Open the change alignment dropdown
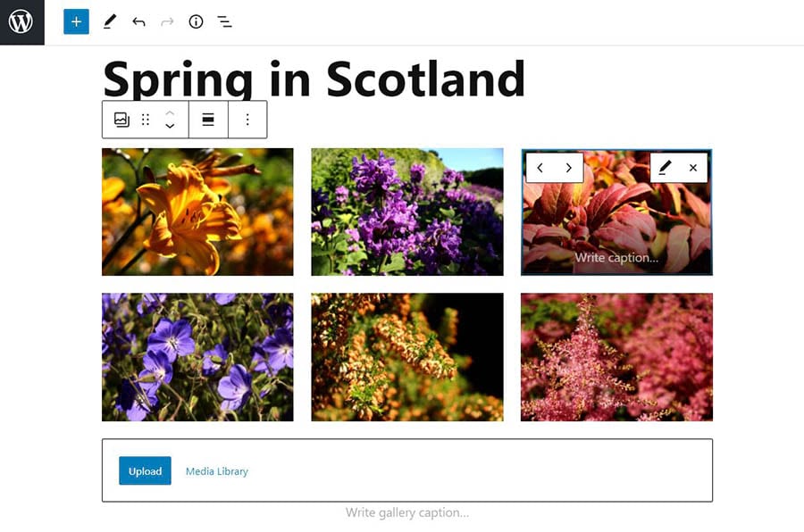The width and height of the screenshot is (804, 532). [x=208, y=120]
